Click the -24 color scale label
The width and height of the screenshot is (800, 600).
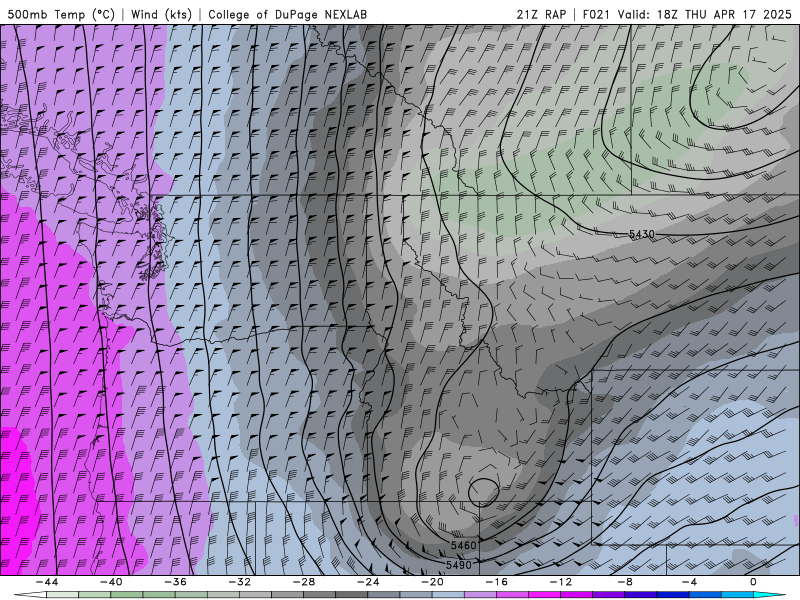click(x=368, y=582)
